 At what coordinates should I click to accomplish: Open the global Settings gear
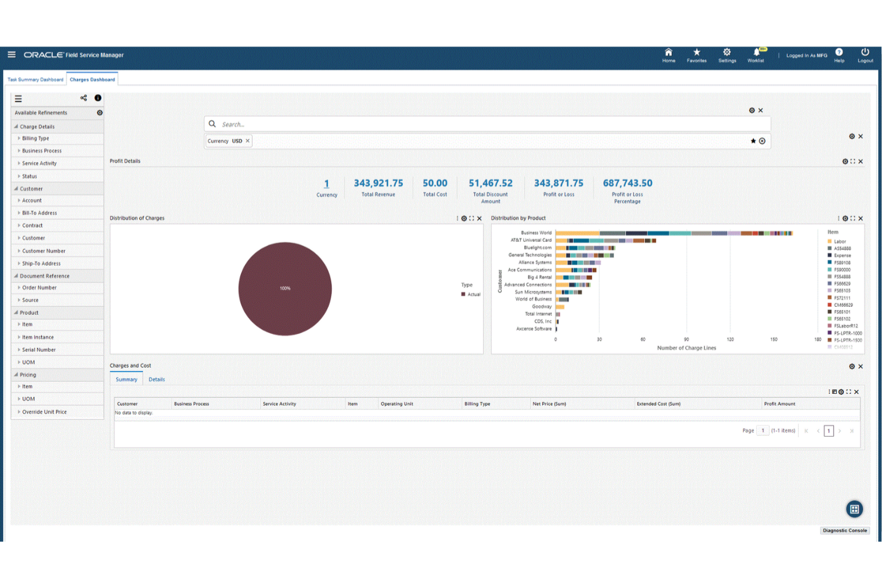pos(727,52)
